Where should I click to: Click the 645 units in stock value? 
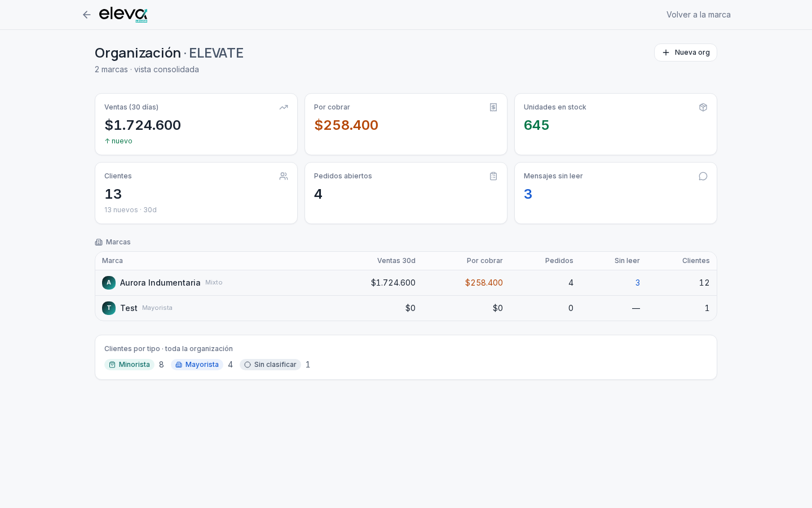[x=536, y=125]
